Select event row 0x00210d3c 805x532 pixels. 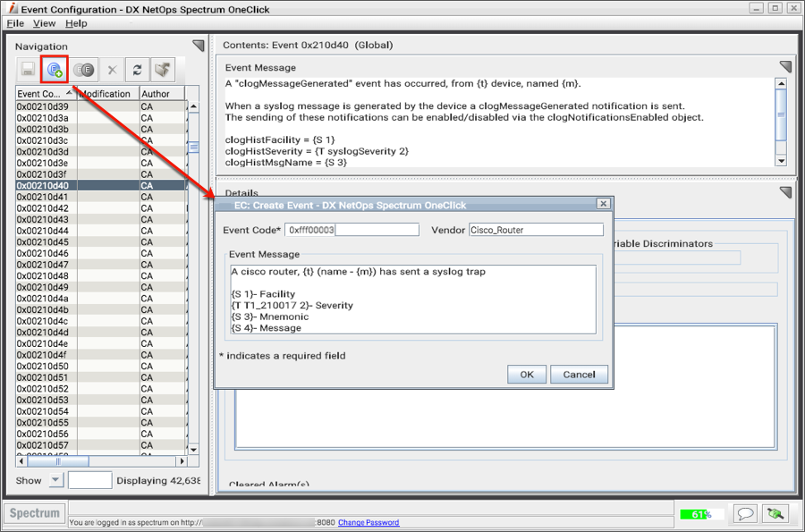[100, 140]
